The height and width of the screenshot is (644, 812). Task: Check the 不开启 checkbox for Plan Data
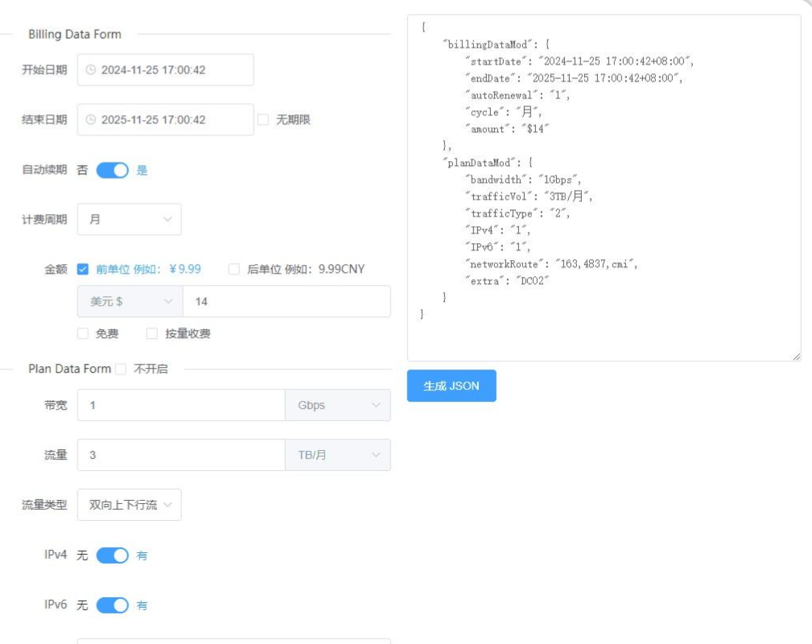click(x=121, y=369)
